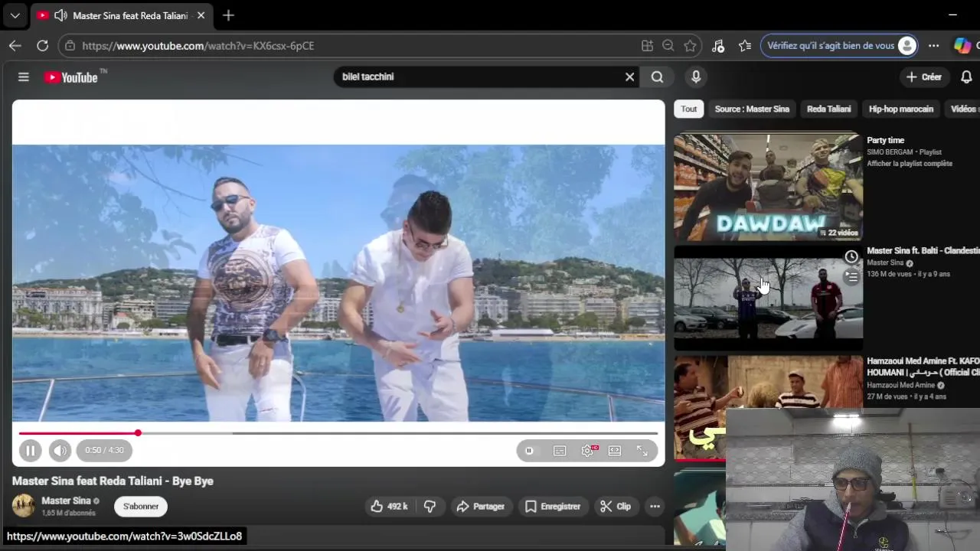Open the browser settings ellipsis menu
Screen dimensions: 980x551
(933, 46)
